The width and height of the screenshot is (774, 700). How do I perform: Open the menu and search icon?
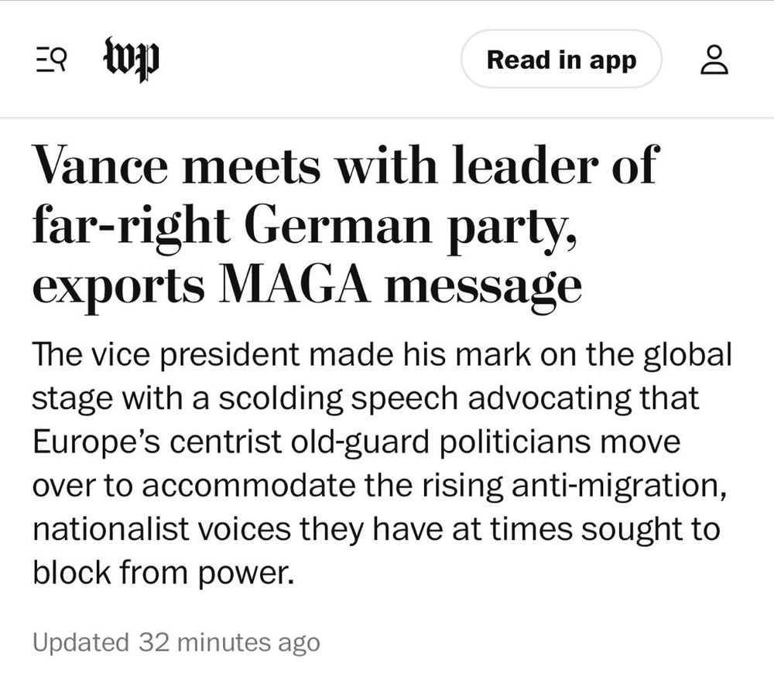[x=51, y=60]
